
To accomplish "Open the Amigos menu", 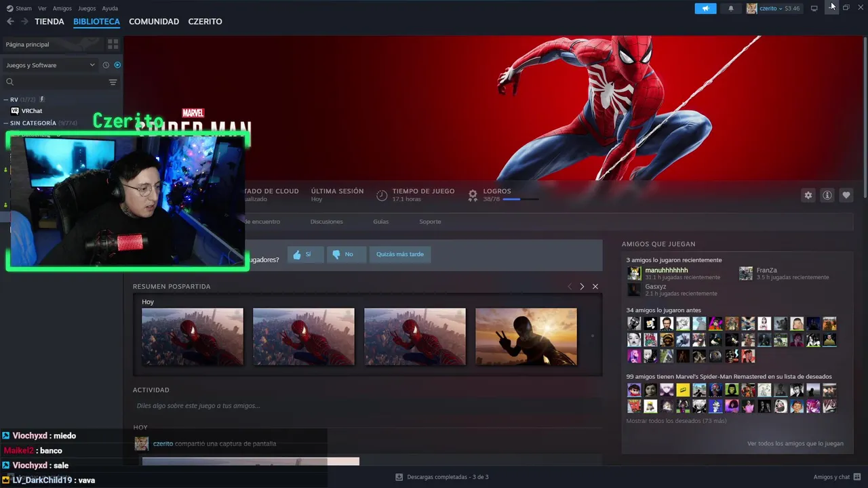I will 62,8.
